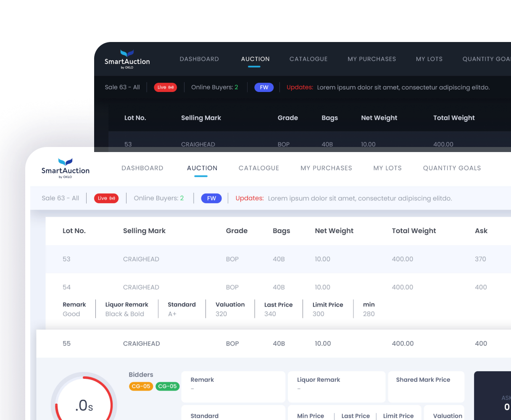The height and width of the screenshot is (420, 511).
Task: Go to My Purchases in light window
Action: (327, 168)
